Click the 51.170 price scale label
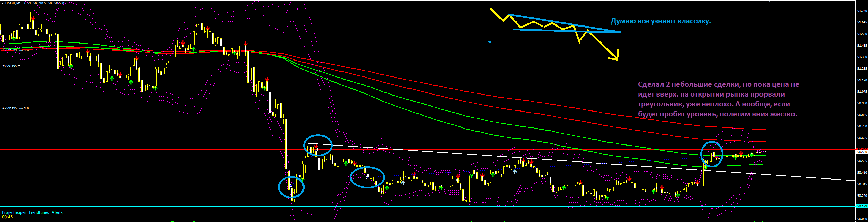 point(862,80)
